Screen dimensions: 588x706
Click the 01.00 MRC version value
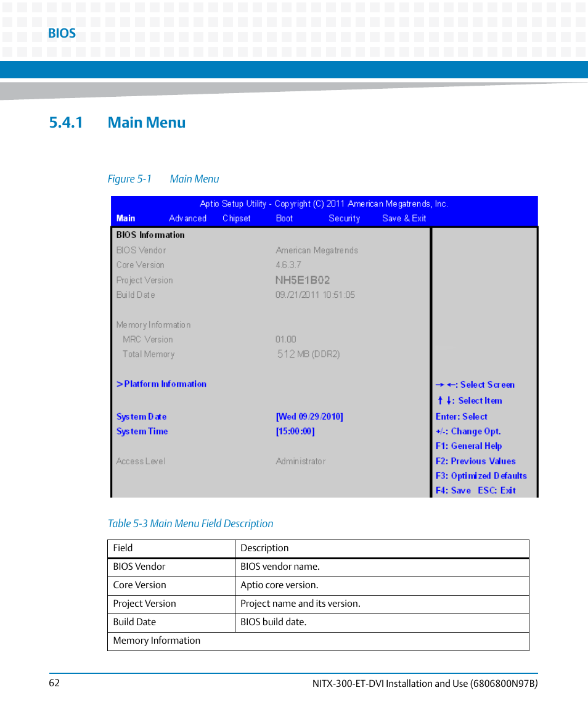point(286,340)
